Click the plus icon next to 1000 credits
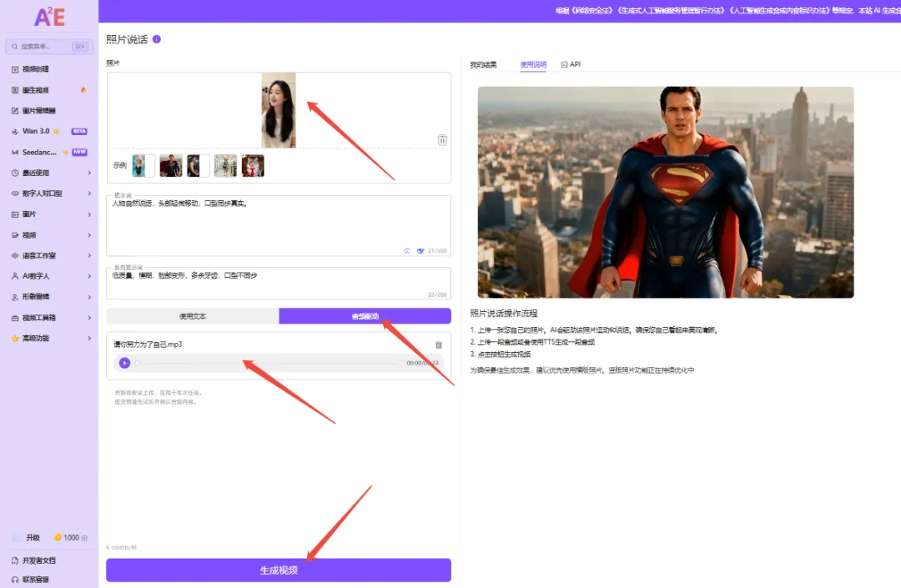Image resolution: width=901 pixels, height=588 pixels. tap(84, 538)
